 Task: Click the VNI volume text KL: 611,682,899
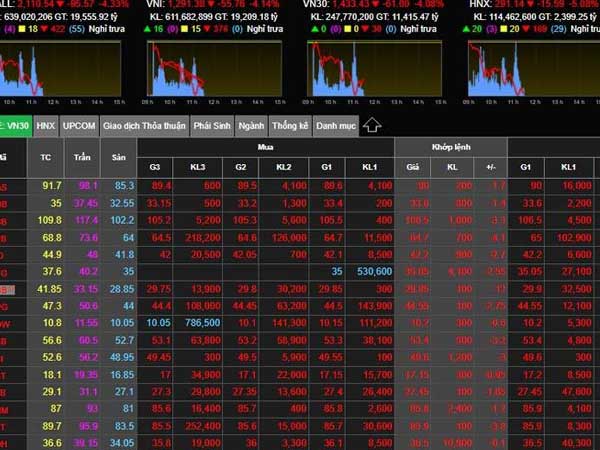(x=181, y=17)
